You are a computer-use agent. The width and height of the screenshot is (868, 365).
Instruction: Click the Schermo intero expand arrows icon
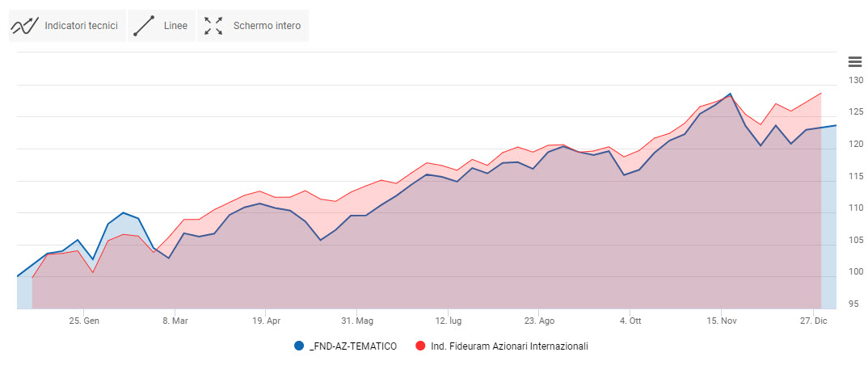[213, 26]
